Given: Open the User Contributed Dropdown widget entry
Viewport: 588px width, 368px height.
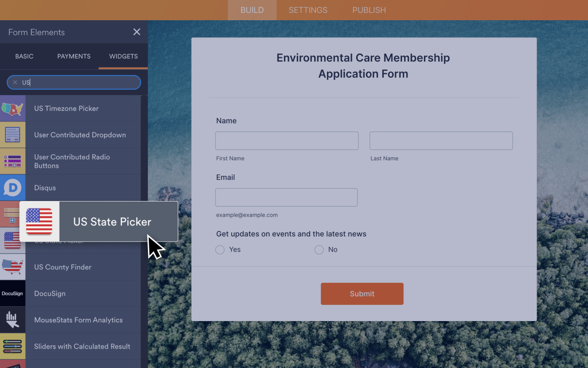Looking at the screenshot, I should pos(79,135).
